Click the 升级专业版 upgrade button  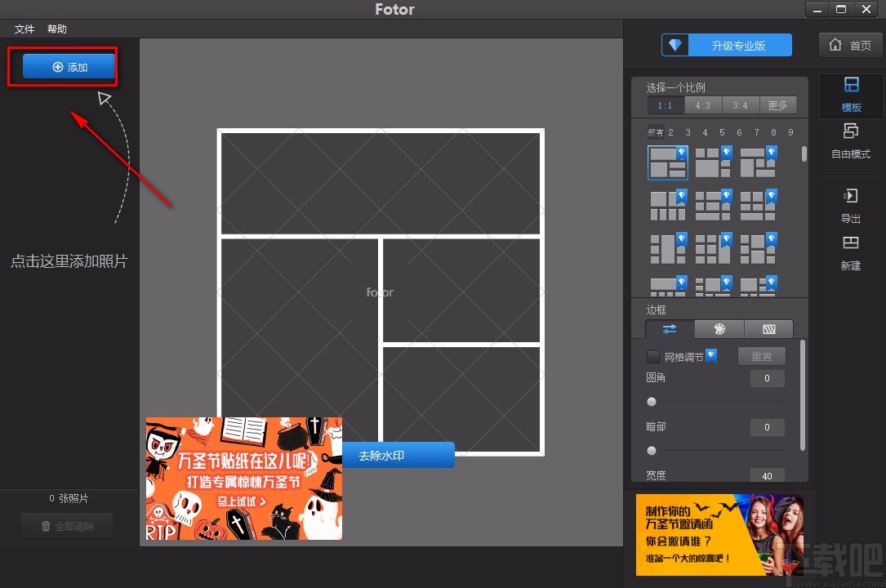pos(739,45)
